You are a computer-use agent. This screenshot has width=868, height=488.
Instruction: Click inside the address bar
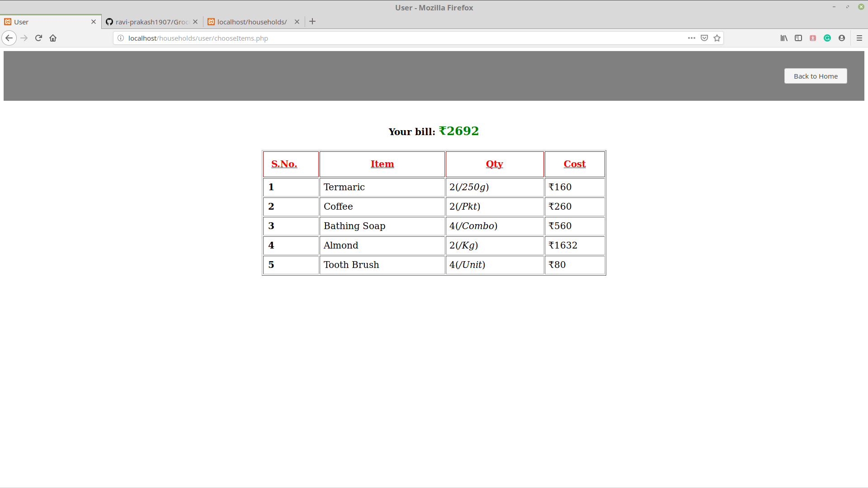point(407,38)
